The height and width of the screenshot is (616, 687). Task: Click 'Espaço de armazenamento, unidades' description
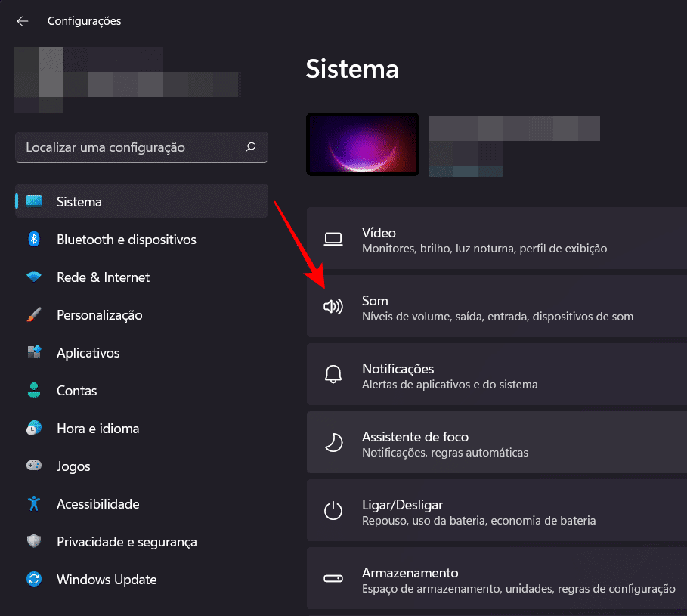[518, 589]
